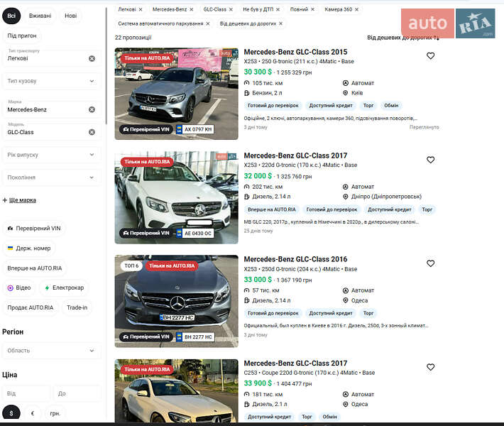
Task: Remove the Камера 360 filter chip
Action: (356, 10)
